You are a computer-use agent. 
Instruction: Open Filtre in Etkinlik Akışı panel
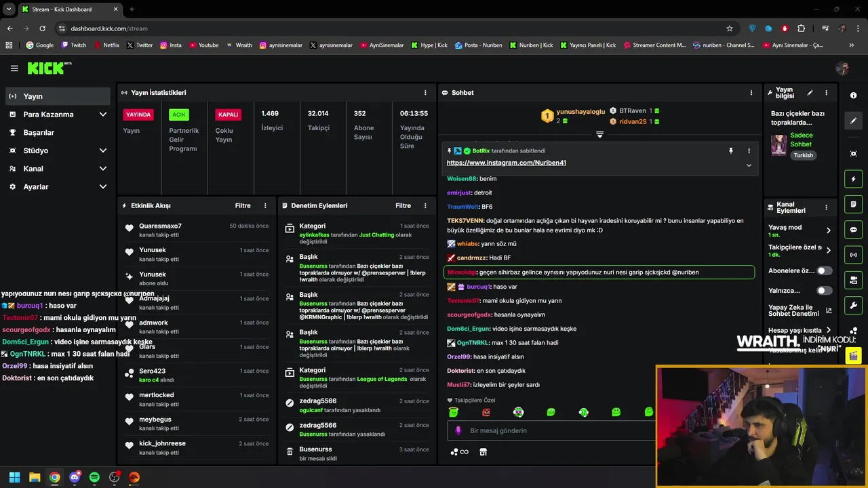click(243, 205)
